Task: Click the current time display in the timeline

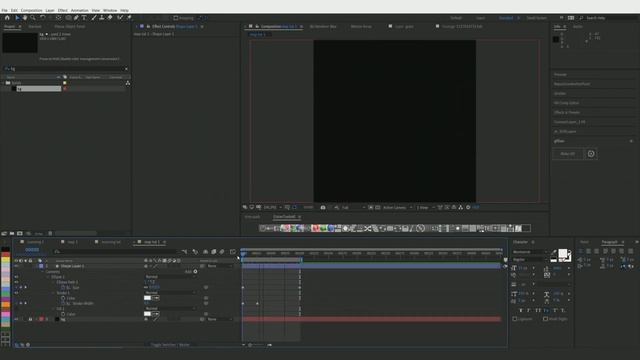Action: click(32, 250)
